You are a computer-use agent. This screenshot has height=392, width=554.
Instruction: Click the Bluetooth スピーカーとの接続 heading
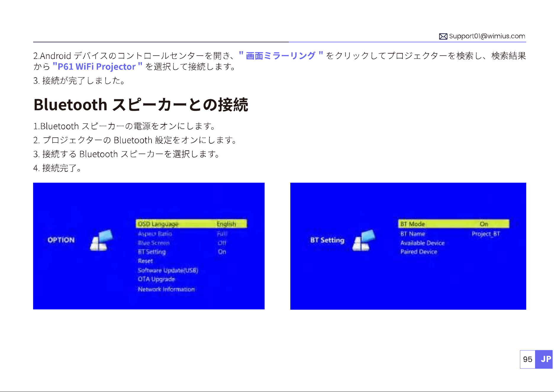[x=141, y=105]
